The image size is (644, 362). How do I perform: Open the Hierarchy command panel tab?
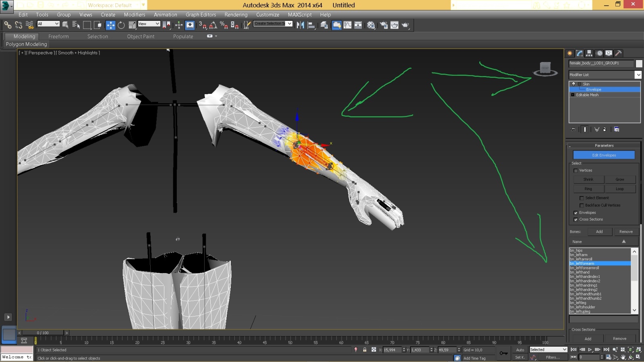click(589, 53)
